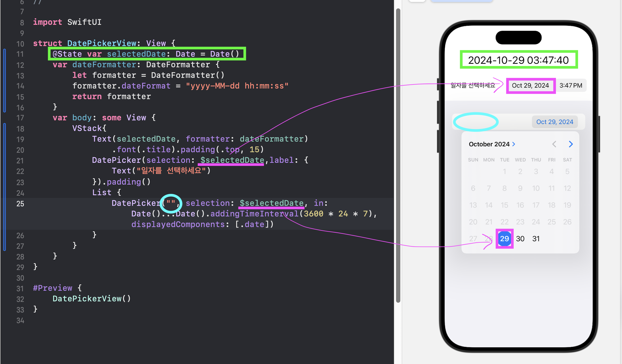Open the 3:47 PM time picker

tap(570, 86)
